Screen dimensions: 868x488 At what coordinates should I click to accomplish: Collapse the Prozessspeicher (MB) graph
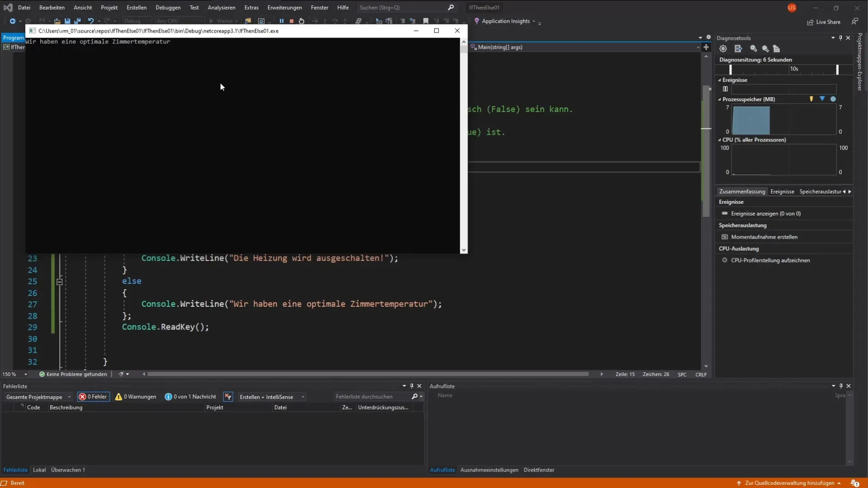coord(719,99)
